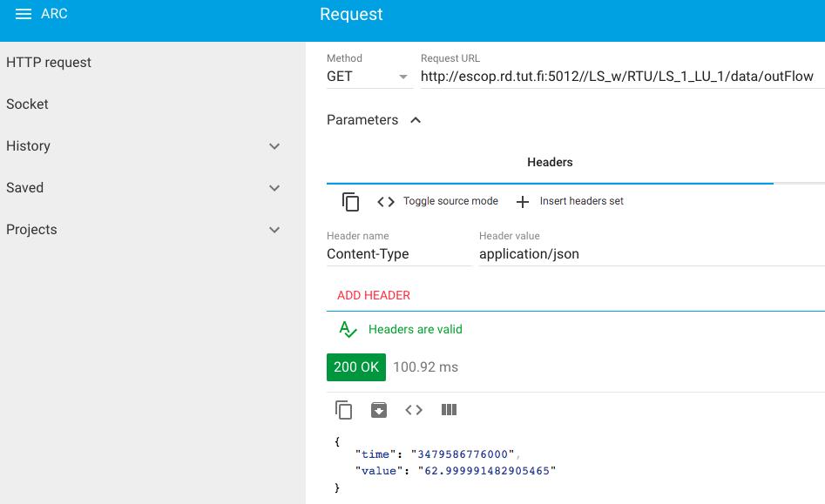825x504 pixels.
Task: Open the Method GET dropdown
Action: [369, 77]
